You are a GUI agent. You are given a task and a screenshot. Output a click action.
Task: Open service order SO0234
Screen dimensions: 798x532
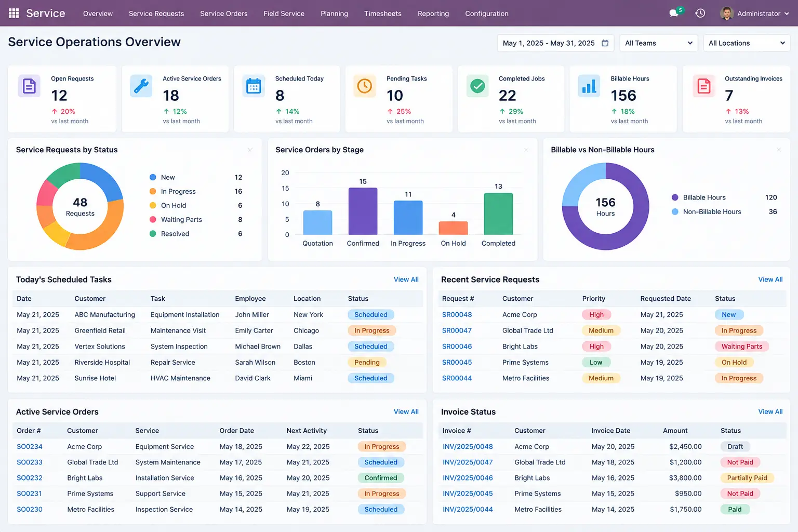[30, 447]
